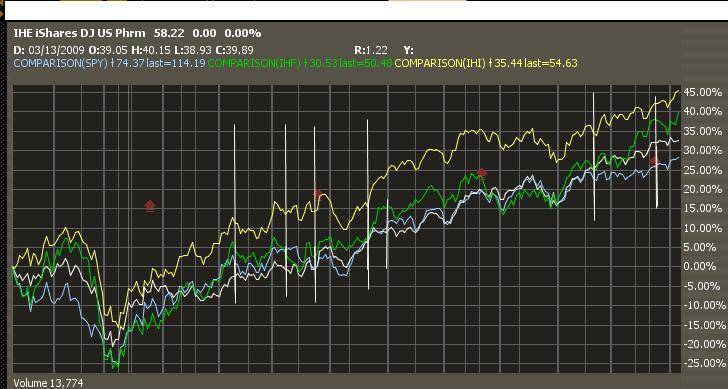The image size is (728, 389).
Task: Click the COMPARISON(IHI) legend label
Action: pyautogui.click(x=440, y=64)
